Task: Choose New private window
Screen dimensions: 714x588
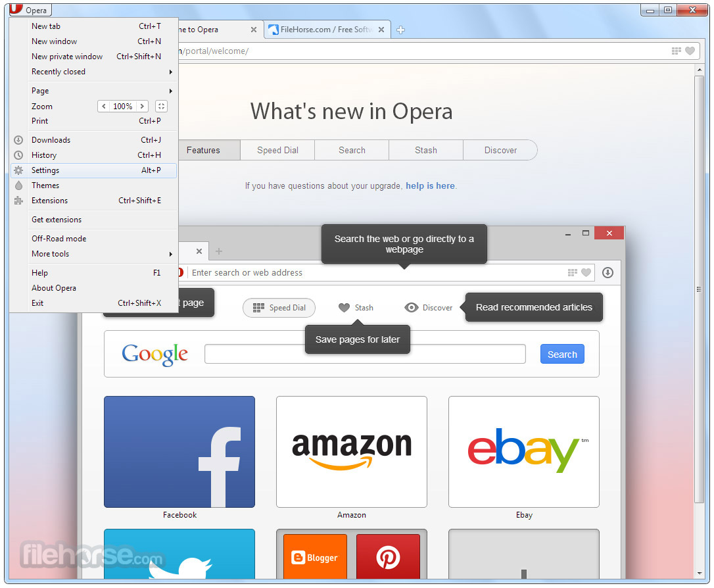Action: [x=94, y=57]
